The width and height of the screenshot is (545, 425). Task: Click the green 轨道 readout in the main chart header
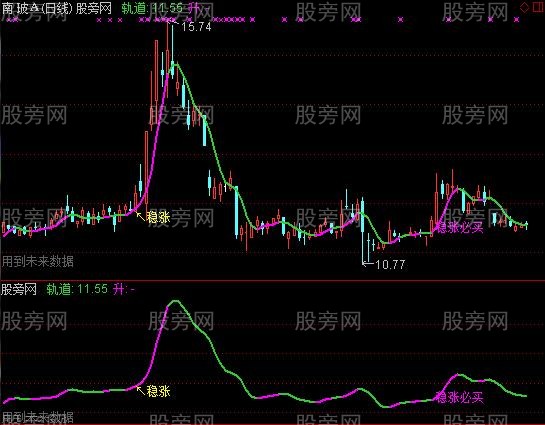(x=152, y=8)
